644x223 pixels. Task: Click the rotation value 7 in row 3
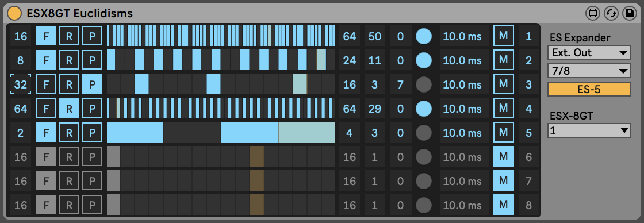coord(400,84)
